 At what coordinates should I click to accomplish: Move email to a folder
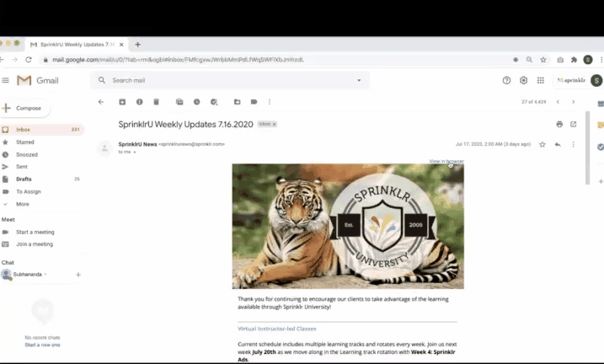click(237, 102)
